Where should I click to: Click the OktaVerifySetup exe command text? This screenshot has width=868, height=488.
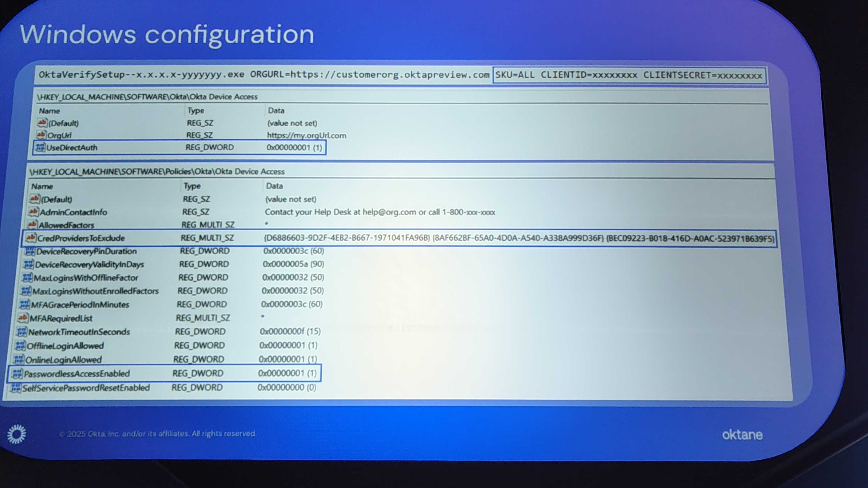click(x=141, y=74)
